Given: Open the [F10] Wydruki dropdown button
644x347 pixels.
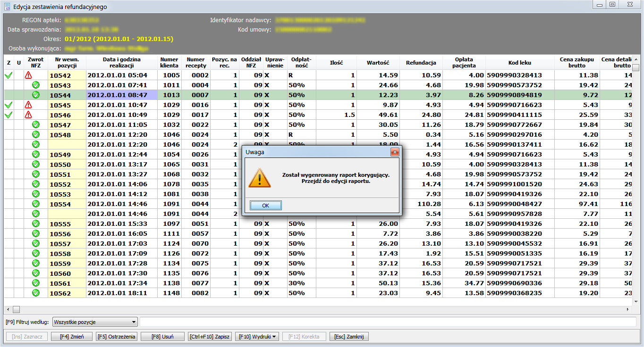Looking at the screenshot, I should click(257, 337).
